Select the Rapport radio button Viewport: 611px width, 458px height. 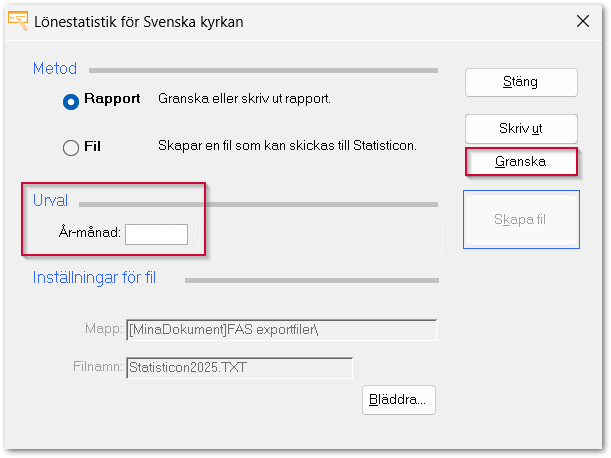[x=70, y=101]
